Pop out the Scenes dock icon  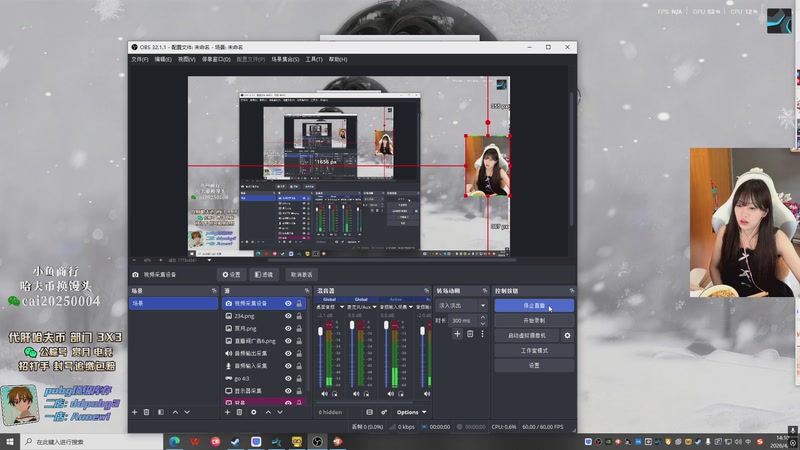[214, 291]
